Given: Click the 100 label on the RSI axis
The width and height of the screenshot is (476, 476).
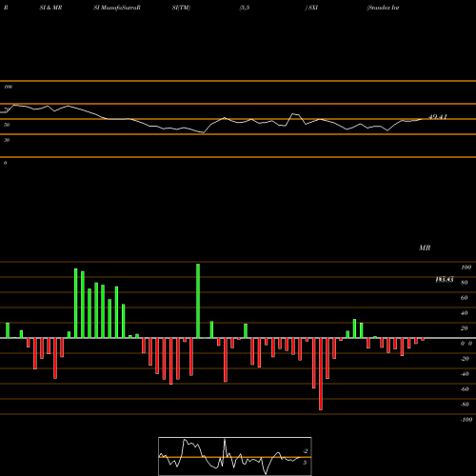Looking at the screenshot, I should 8,87.
